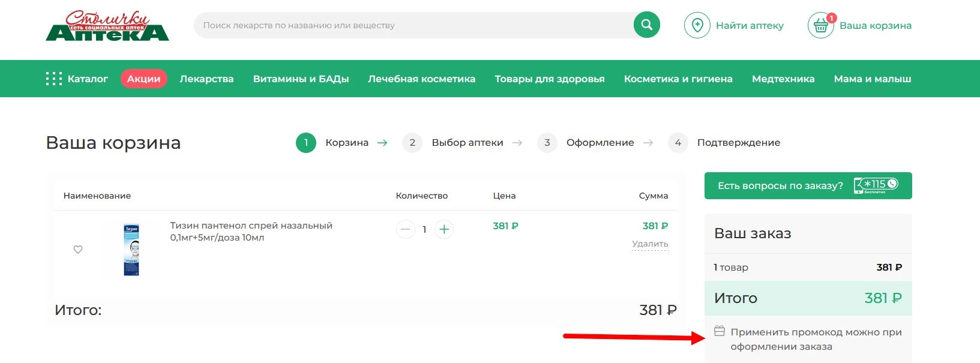Click the search magnifier icon

pyautogui.click(x=646, y=25)
